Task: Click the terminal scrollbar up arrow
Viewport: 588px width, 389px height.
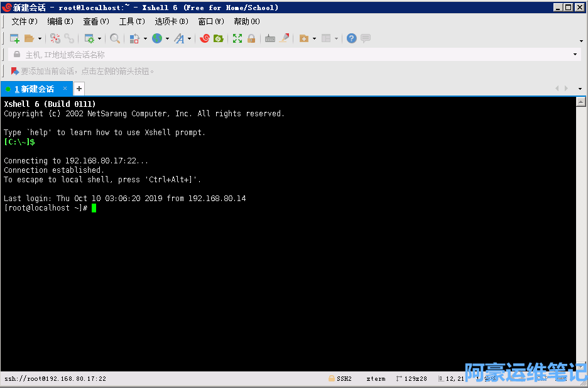Action: tap(581, 102)
